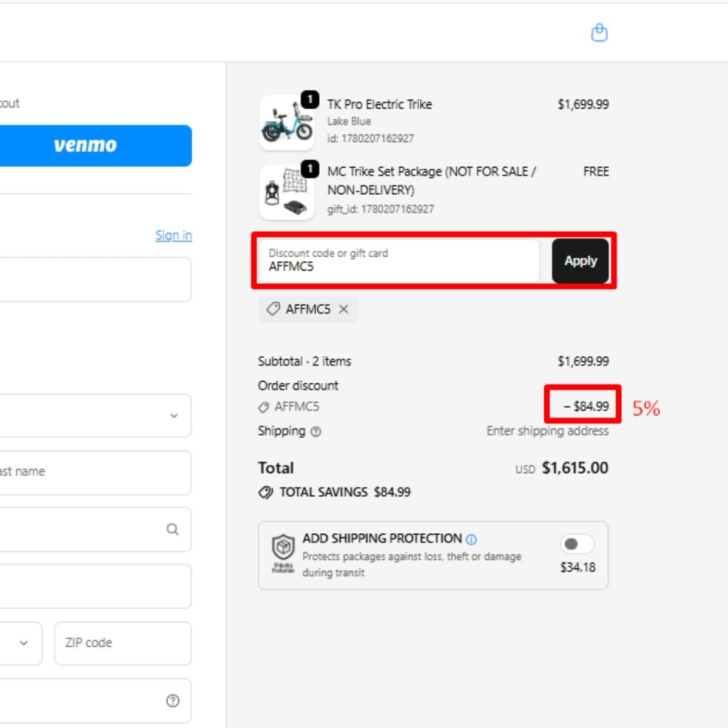Click the Total Savings tag icon
The width and height of the screenshot is (728, 728).
tap(265, 492)
